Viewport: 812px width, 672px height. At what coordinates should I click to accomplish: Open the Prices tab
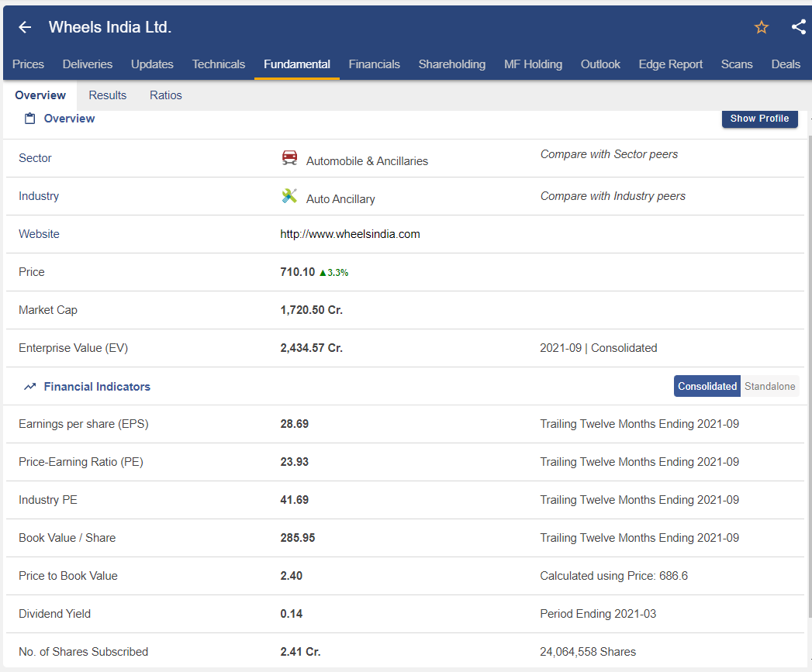pos(28,64)
